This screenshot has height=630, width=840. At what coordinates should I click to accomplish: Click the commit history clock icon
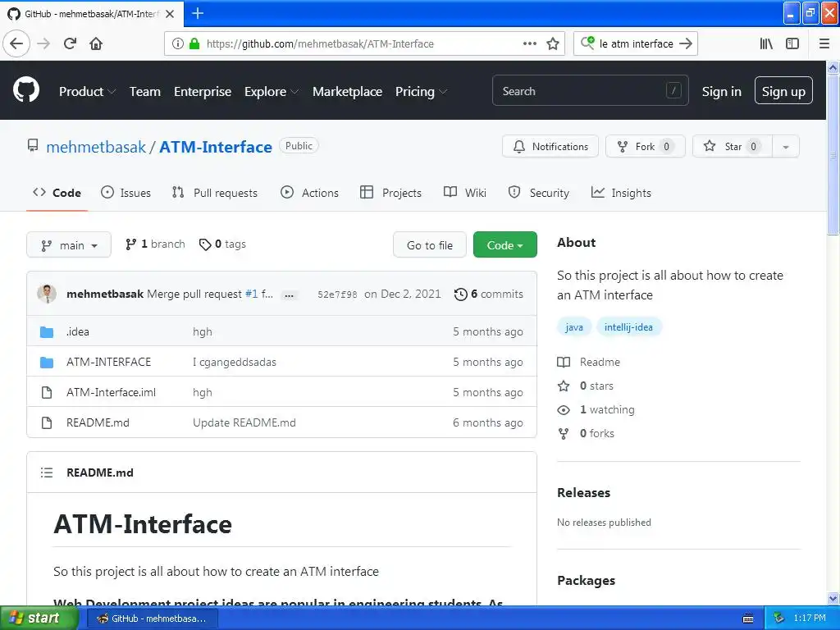point(461,294)
